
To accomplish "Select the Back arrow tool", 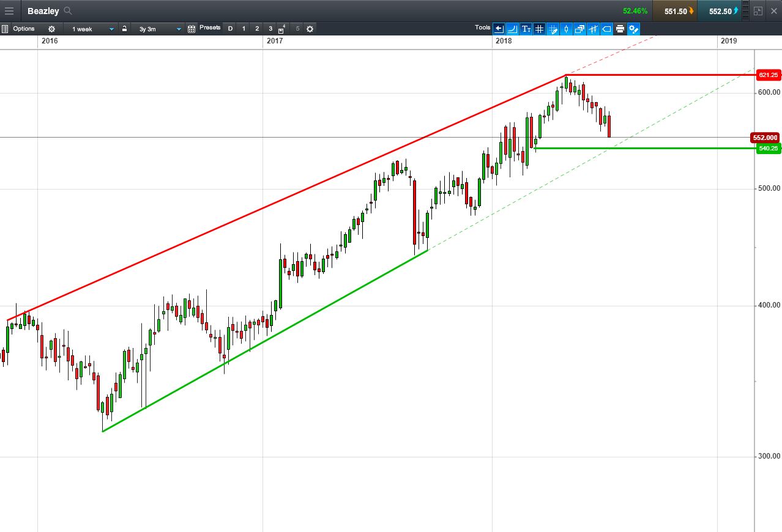I will pos(499,29).
